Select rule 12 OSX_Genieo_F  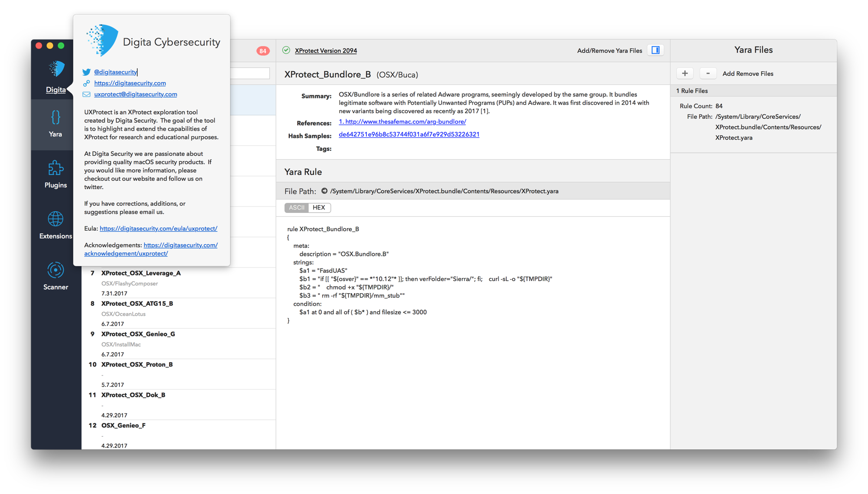click(178, 435)
